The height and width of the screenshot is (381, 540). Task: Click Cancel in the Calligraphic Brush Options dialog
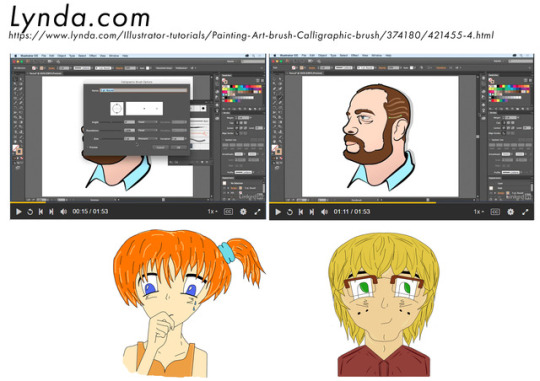[160, 147]
